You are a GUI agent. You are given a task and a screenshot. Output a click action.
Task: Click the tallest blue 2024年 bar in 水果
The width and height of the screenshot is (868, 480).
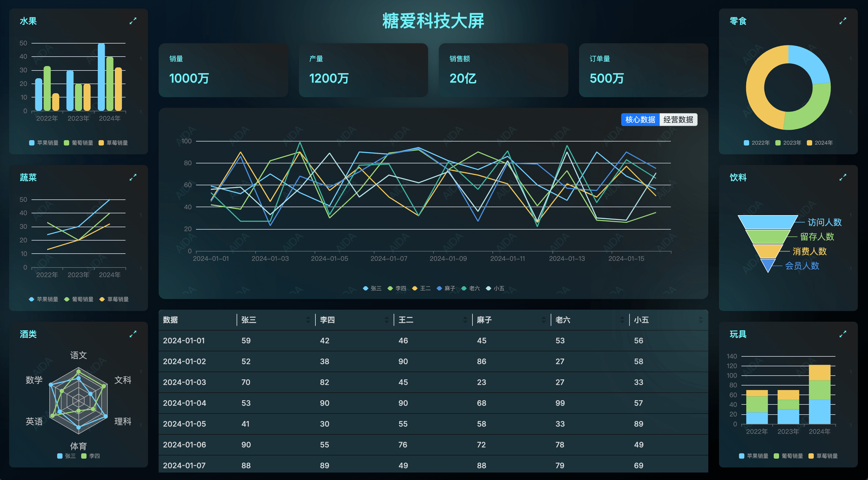pos(101,77)
